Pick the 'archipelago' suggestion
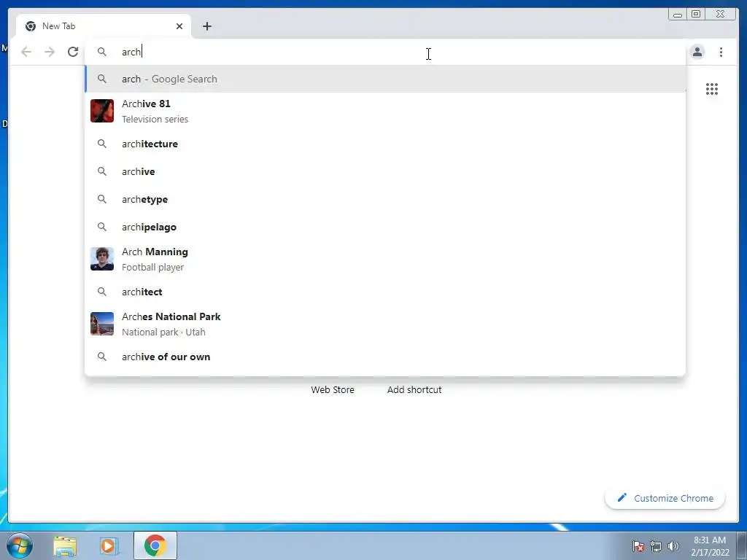Image resolution: width=747 pixels, height=560 pixels. click(x=385, y=227)
